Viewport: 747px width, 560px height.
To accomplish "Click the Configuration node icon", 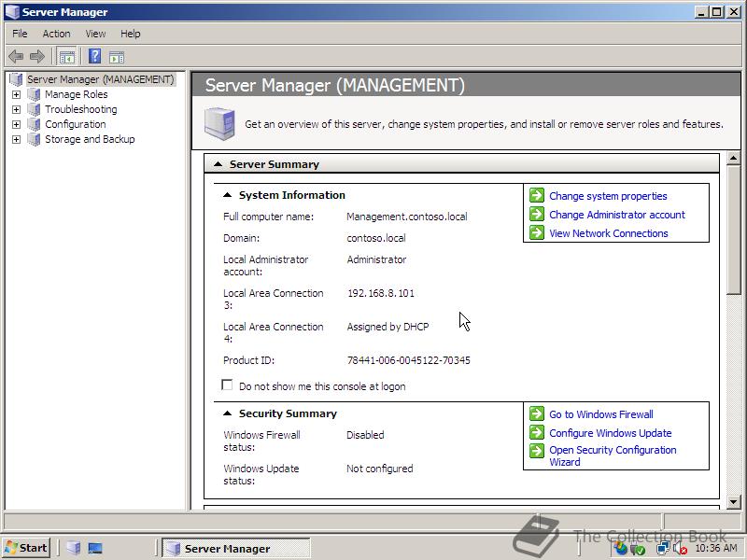I will tap(34, 124).
